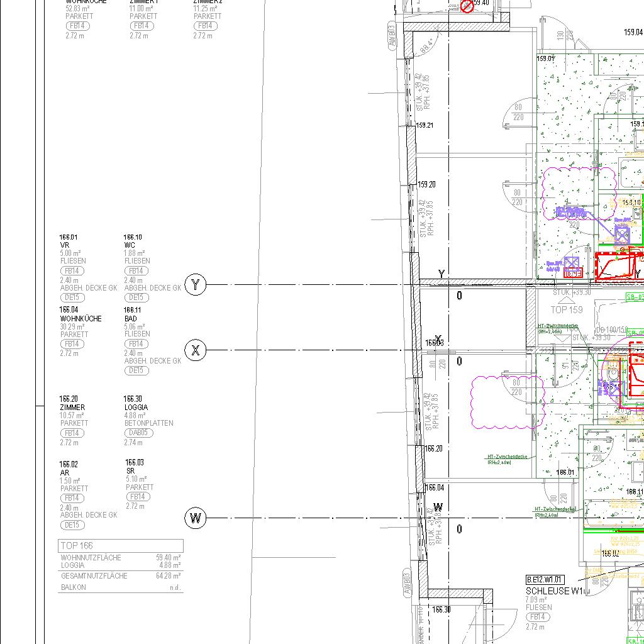Viewport: 644px width, 644px height.
Task: Select the TOP 159 apartment label
Action: pos(567,309)
